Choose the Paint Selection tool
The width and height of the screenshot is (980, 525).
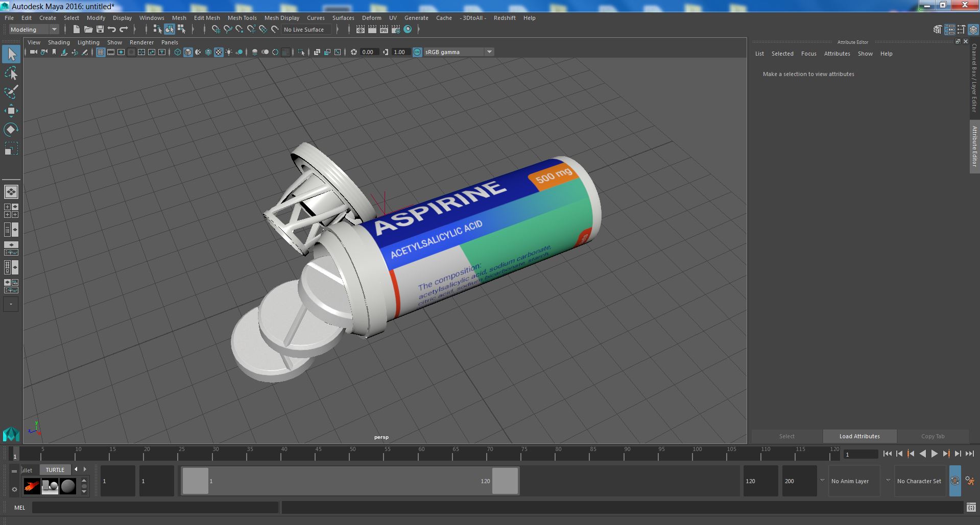point(11,92)
